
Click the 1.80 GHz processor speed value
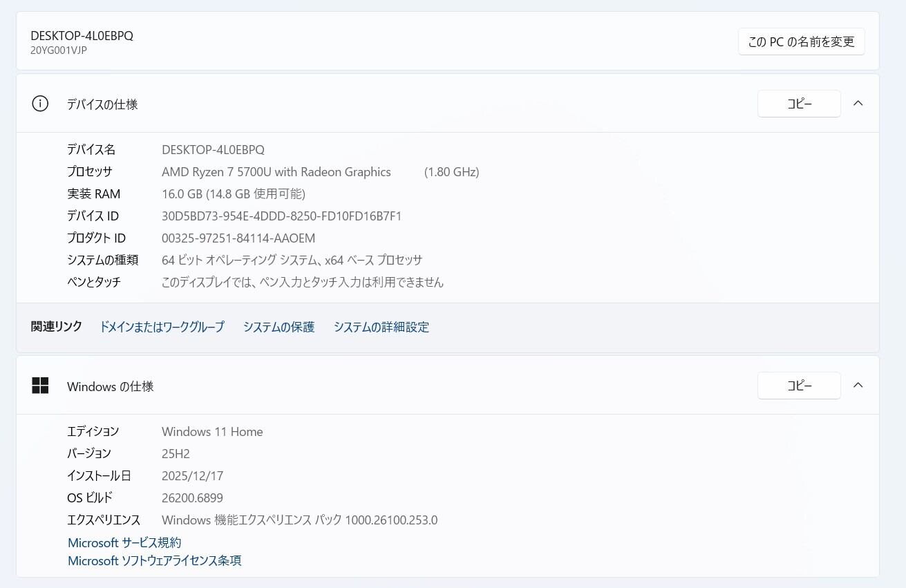pos(452,172)
